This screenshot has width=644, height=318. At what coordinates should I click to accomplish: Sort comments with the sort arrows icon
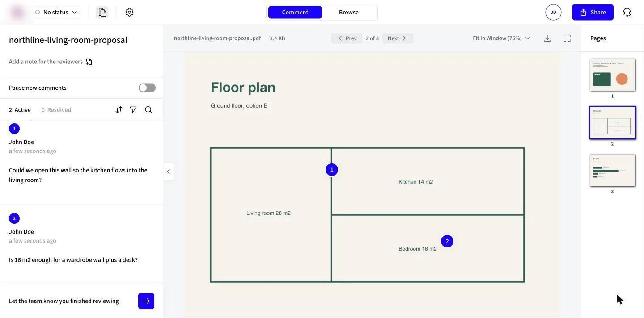pyautogui.click(x=119, y=110)
